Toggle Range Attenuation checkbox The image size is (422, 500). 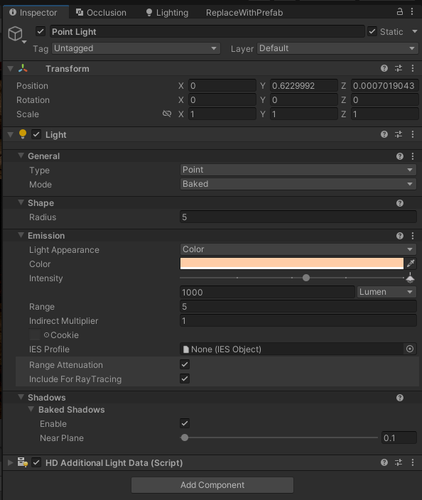coord(185,364)
